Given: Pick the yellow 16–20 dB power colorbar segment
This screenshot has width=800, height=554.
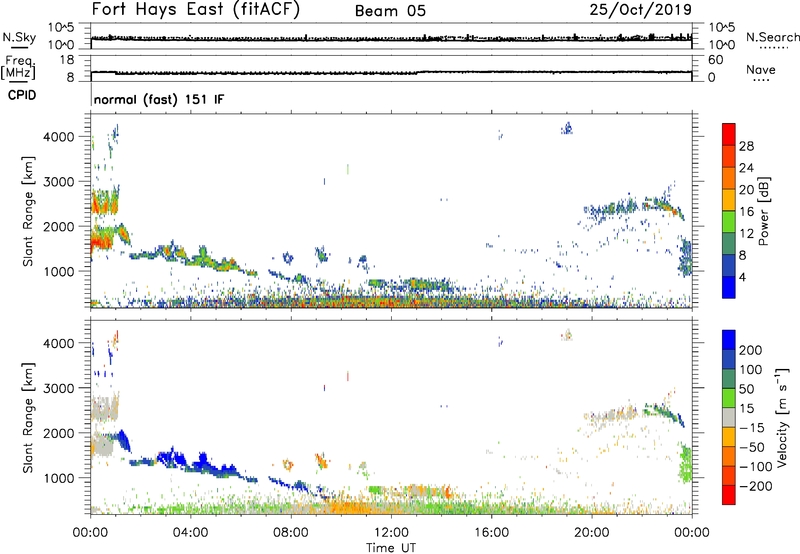Looking at the screenshot, I should pos(729,200).
